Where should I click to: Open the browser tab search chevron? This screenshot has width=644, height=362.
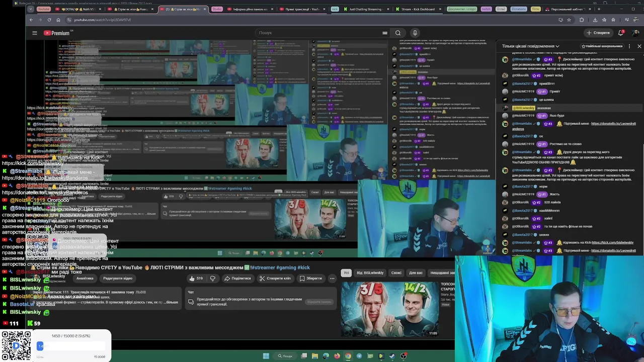pos(32,9)
